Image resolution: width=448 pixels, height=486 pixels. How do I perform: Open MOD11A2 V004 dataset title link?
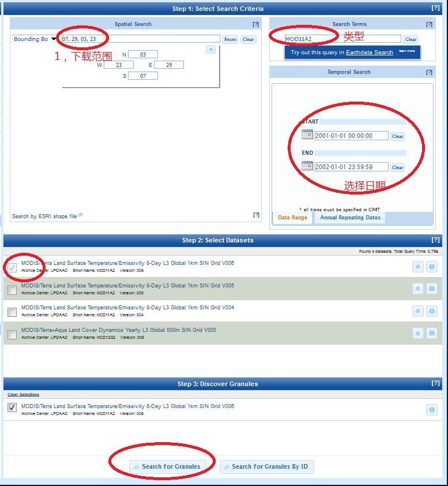click(127, 308)
